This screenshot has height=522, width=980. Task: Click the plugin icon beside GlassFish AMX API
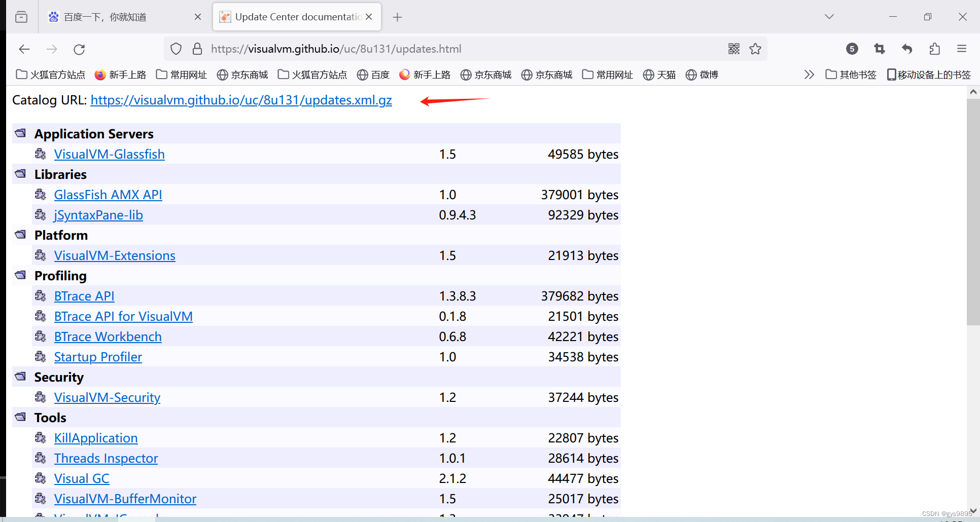click(41, 194)
